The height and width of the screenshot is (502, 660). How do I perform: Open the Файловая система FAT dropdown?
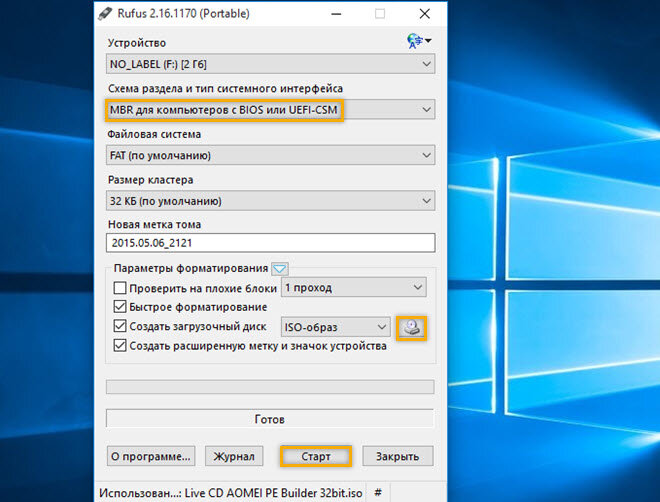270,155
